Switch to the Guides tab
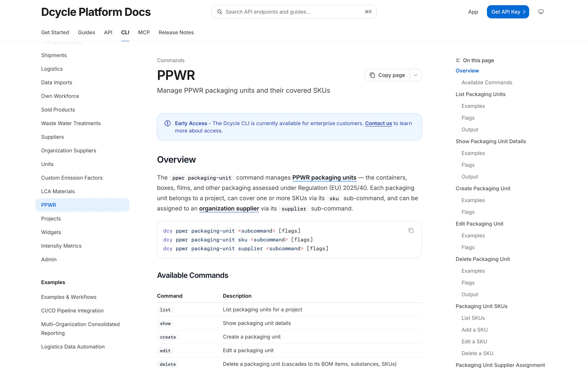 [x=86, y=33]
